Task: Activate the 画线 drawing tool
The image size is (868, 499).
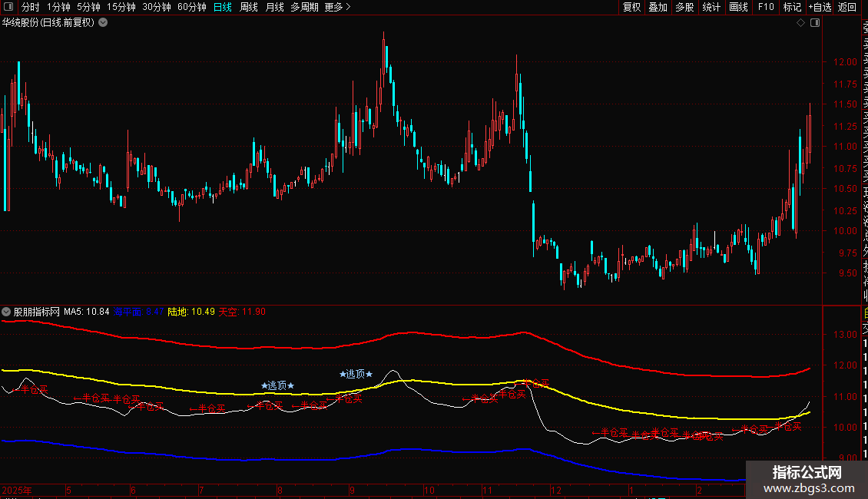Action: point(738,7)
